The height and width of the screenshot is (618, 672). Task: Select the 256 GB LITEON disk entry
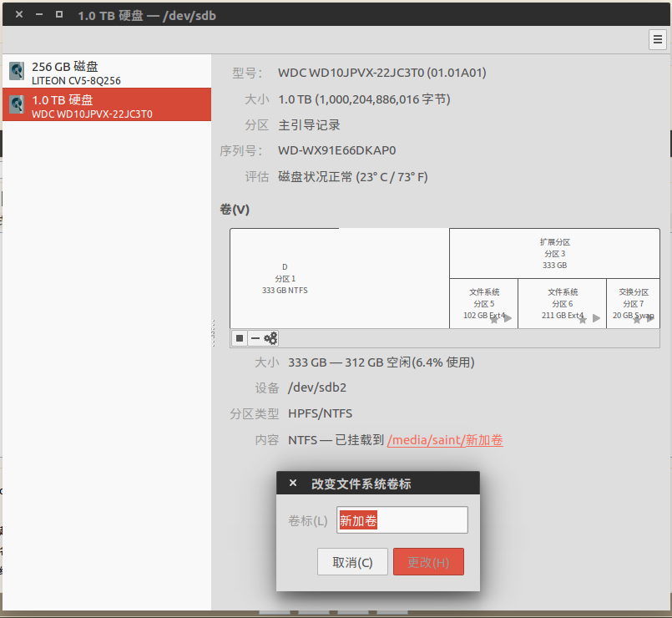pyautogui.click(x=107, y=72)
